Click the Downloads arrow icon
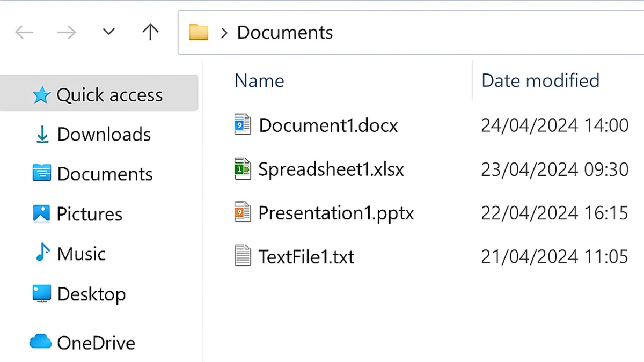 (x=42, y=135)
